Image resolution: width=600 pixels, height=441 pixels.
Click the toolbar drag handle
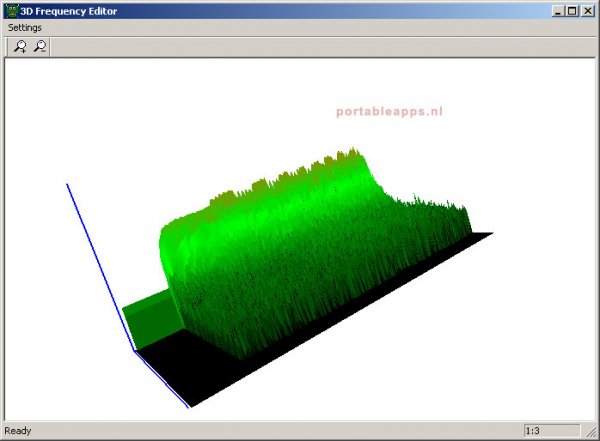(x=7, y=47)
